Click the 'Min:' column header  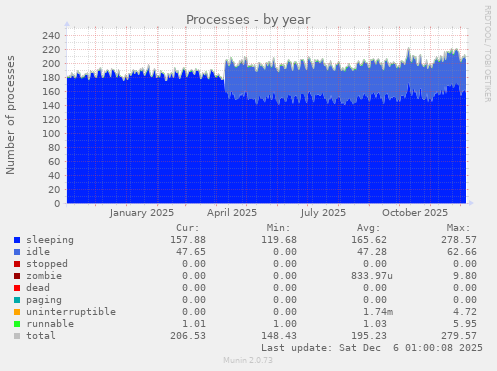coord(278,228)
